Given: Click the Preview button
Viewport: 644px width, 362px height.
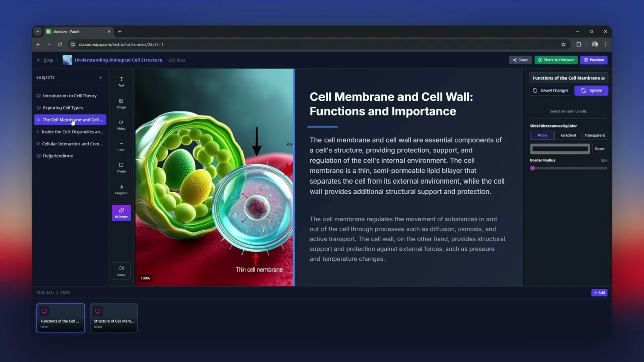Looking at the screenshot, I should pos(594,60).
